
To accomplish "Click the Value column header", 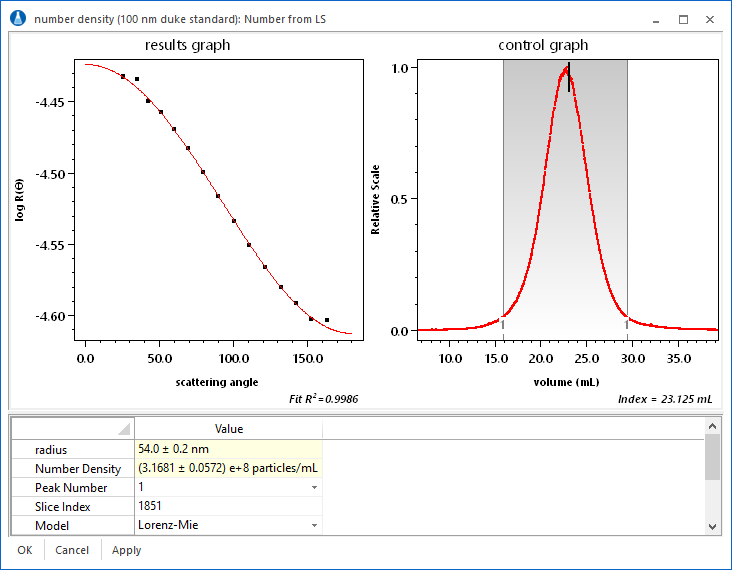I will (x=228, y=429).
